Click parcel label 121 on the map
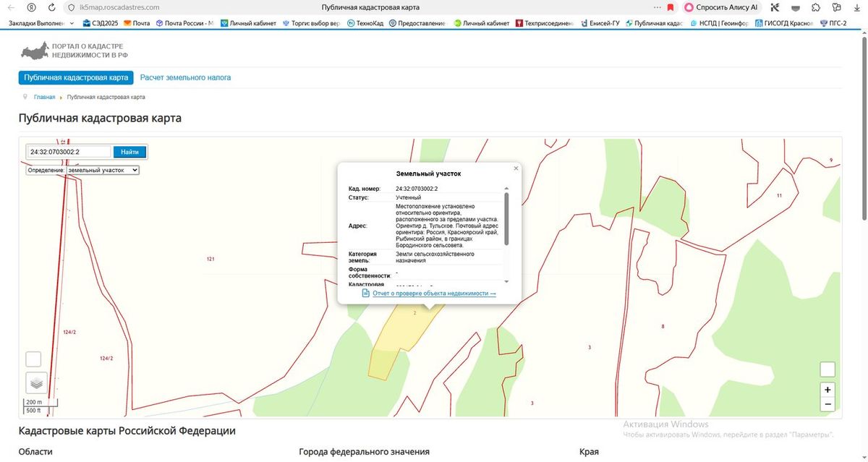 click(x=210, y=258)
